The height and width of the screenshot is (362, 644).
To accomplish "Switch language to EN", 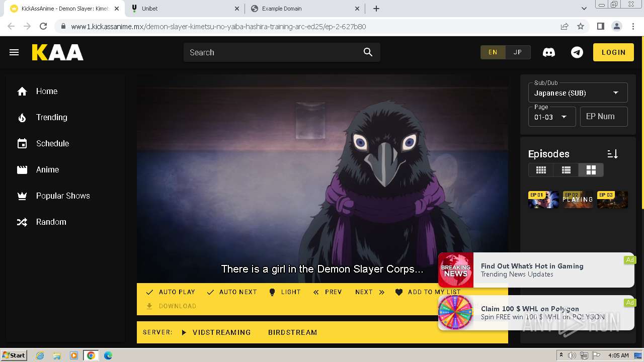I will (493, 52).
